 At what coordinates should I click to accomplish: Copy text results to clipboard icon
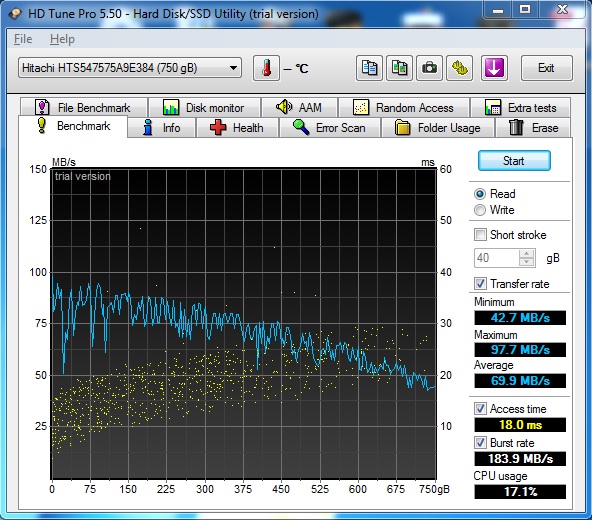(369, 68)
